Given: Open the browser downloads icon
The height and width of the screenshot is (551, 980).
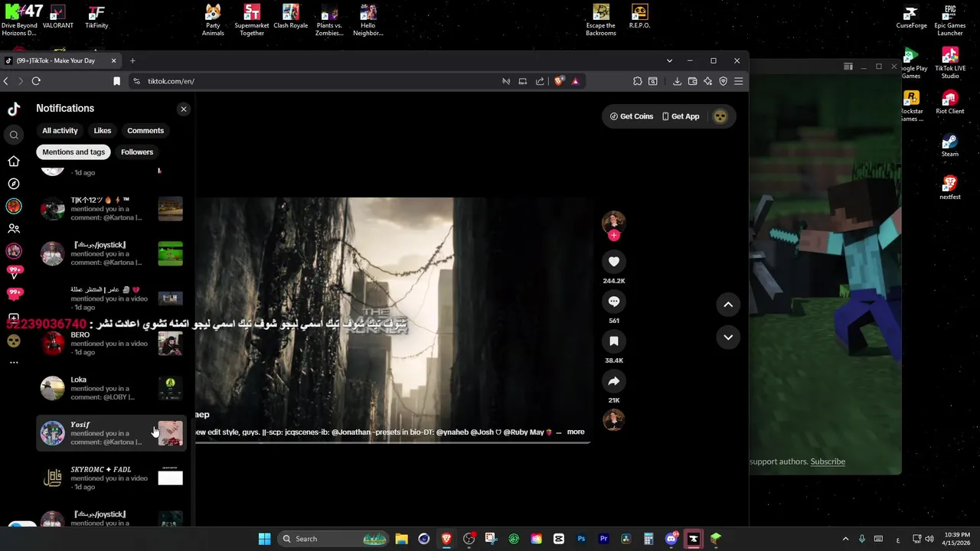Looking at the screenshot, I should tap(677, 81).
